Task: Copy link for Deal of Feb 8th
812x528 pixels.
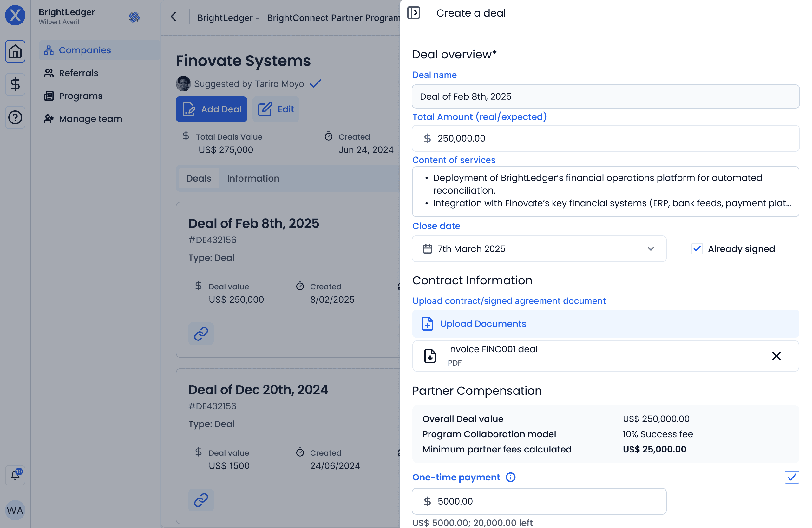Action: pos(201,333)
